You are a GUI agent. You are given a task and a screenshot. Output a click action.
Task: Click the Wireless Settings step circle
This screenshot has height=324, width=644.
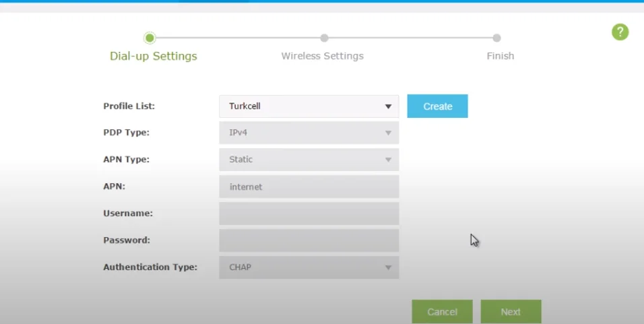(324, 38)
